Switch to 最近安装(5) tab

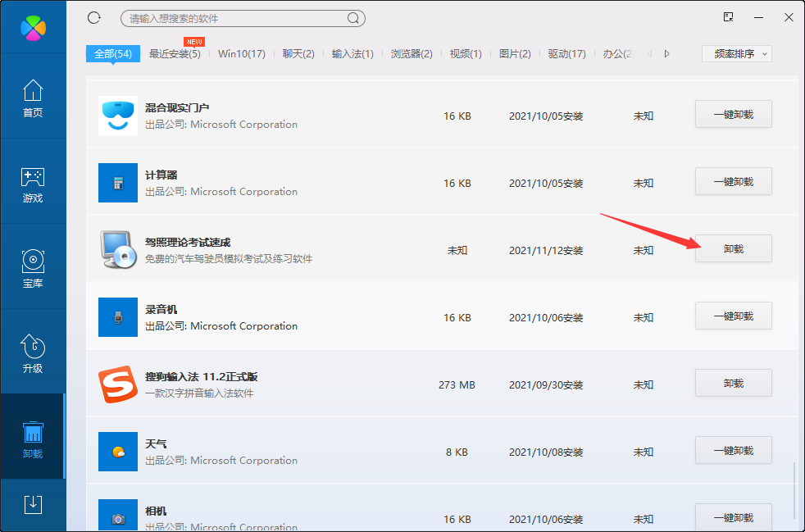(175, 54)
